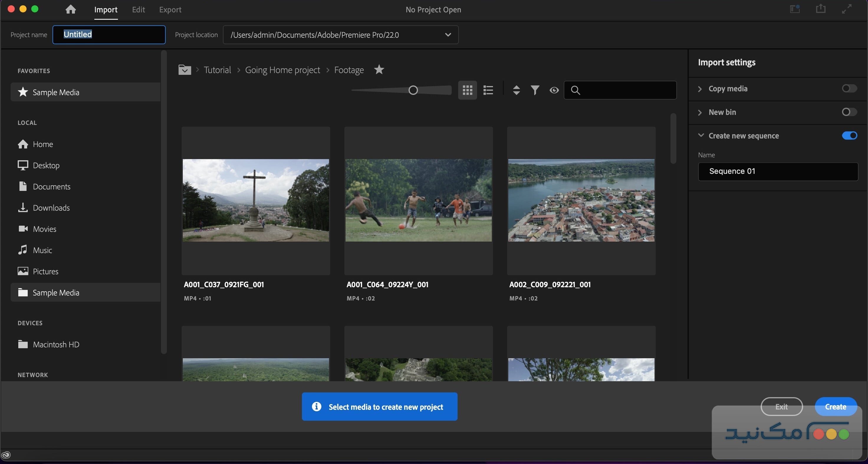Screen dimensions: 868x464
Task: Click the Exit button
Action: click(x=781, y=407)
